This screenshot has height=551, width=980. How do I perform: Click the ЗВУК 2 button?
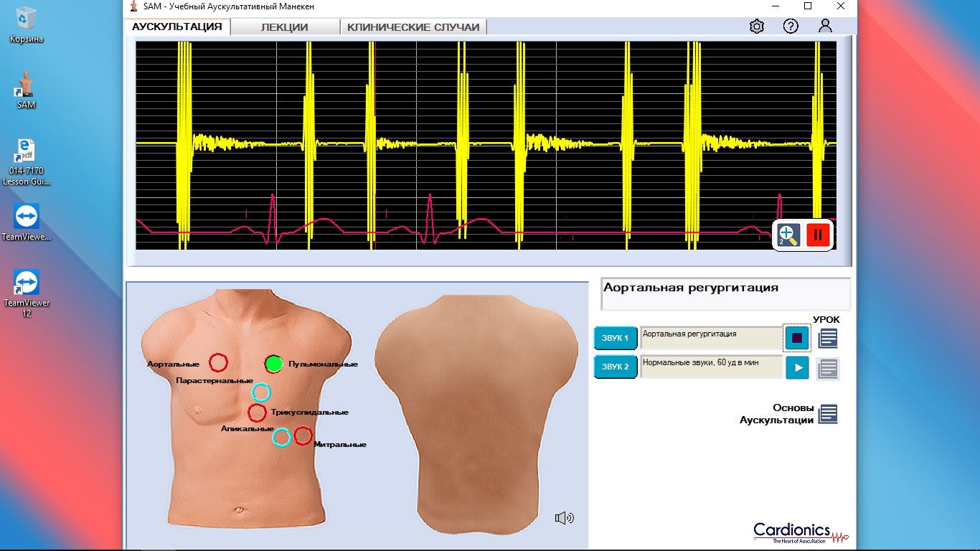tap(615, 367)
